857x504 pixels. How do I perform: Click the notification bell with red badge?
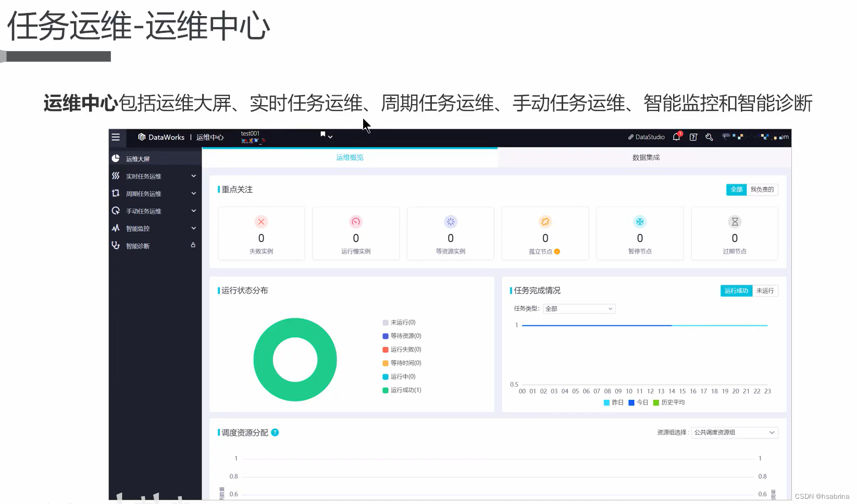[676, 137]
